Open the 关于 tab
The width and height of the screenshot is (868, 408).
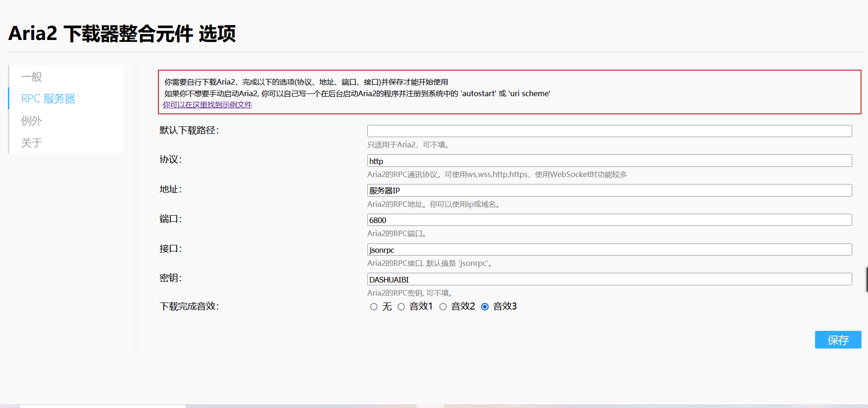66,143
